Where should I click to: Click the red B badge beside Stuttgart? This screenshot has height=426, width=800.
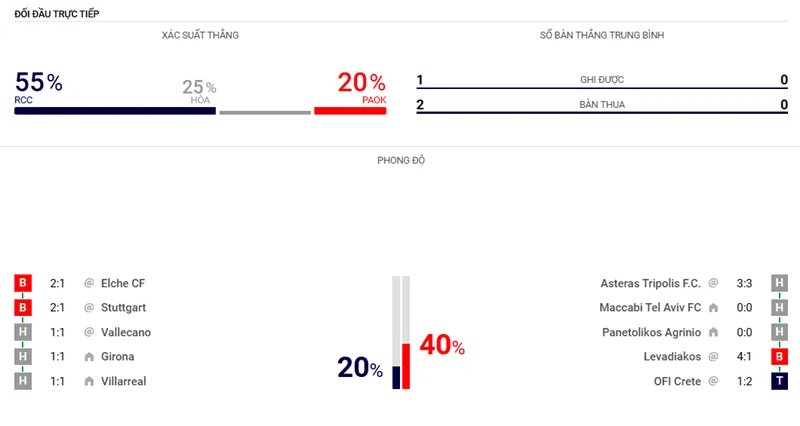coord(22,308)
